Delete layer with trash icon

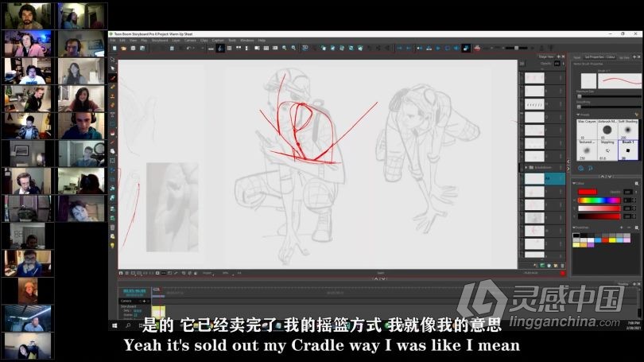[562, 266]
